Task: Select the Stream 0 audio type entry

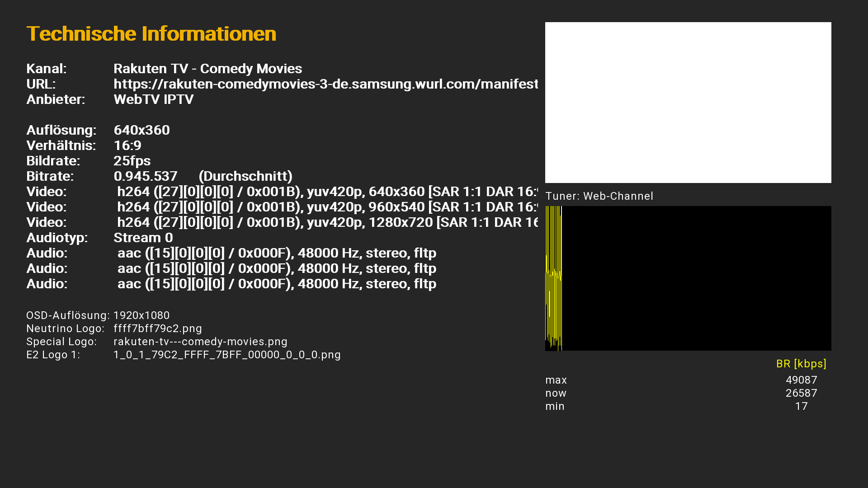Action: [143, 238]
